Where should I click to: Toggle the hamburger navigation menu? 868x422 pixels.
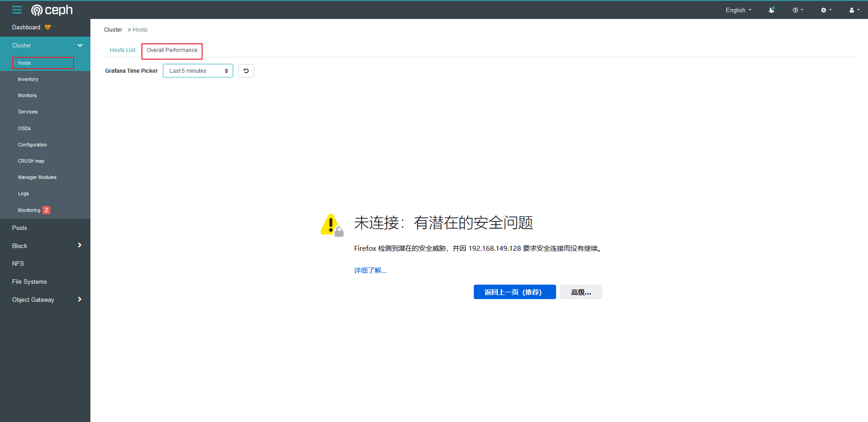tap(17, 9)
